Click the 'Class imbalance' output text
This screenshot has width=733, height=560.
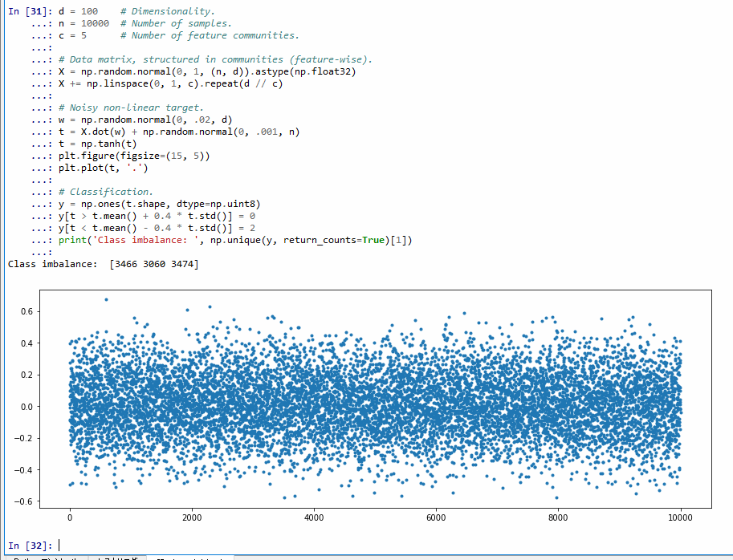pyautogui.click(x=103, y=264)
